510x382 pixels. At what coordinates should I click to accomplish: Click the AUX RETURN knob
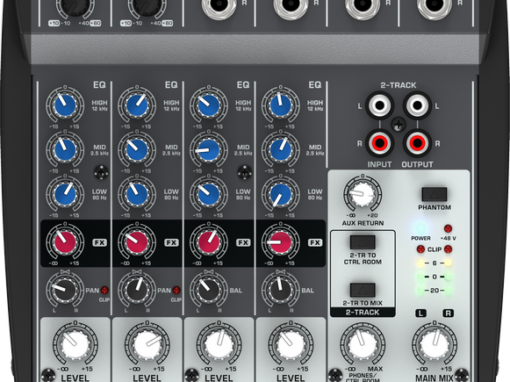[363, 194]
